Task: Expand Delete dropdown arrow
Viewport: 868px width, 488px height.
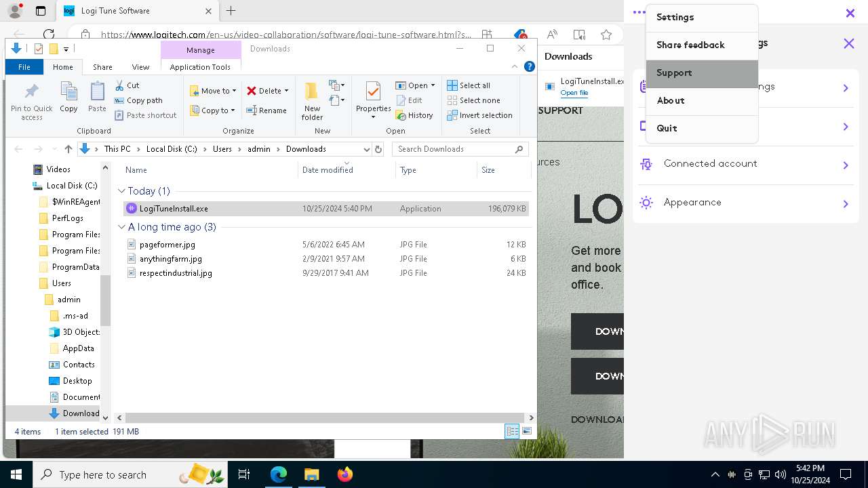Action: pyautogui.click(x=286, y=91)
